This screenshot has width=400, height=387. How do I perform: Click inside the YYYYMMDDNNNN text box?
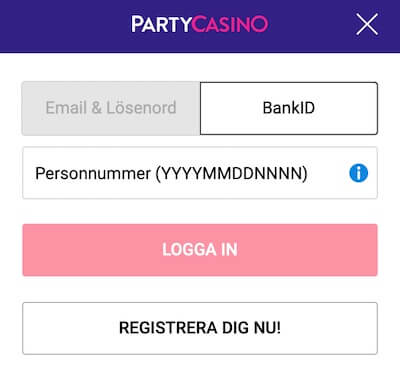(x=200, y=173)
